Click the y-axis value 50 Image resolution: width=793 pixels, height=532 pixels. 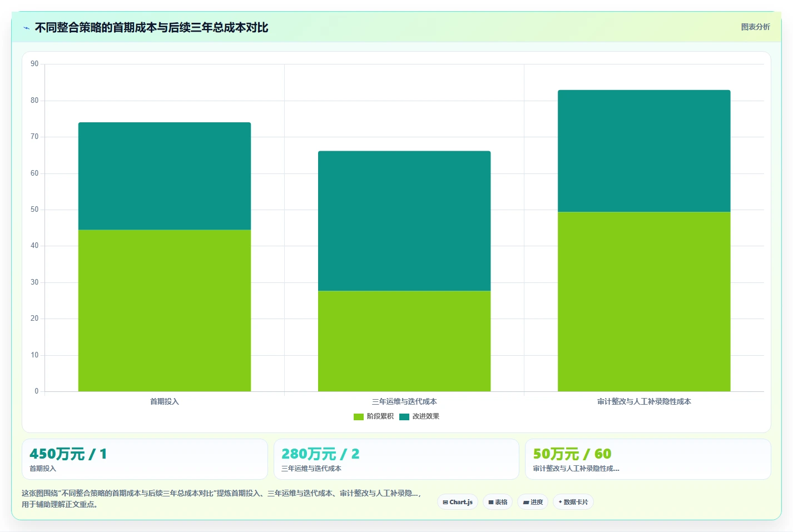click(x=34, y=210)
